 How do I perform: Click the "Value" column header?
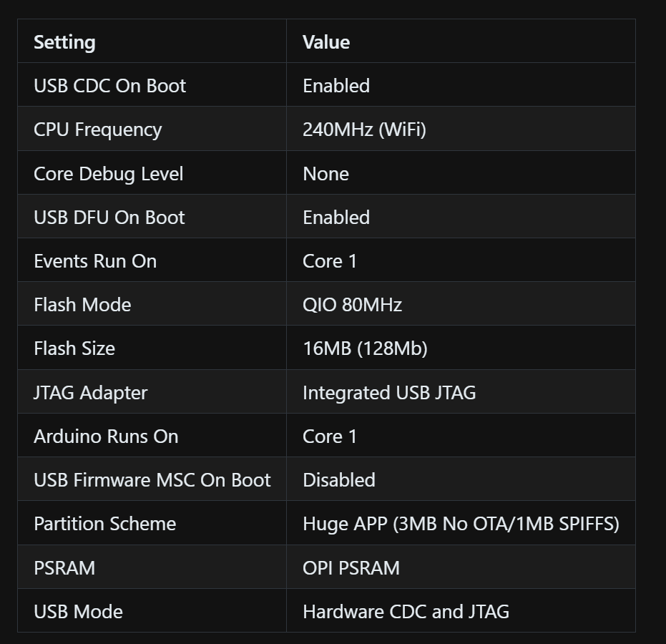326,42
